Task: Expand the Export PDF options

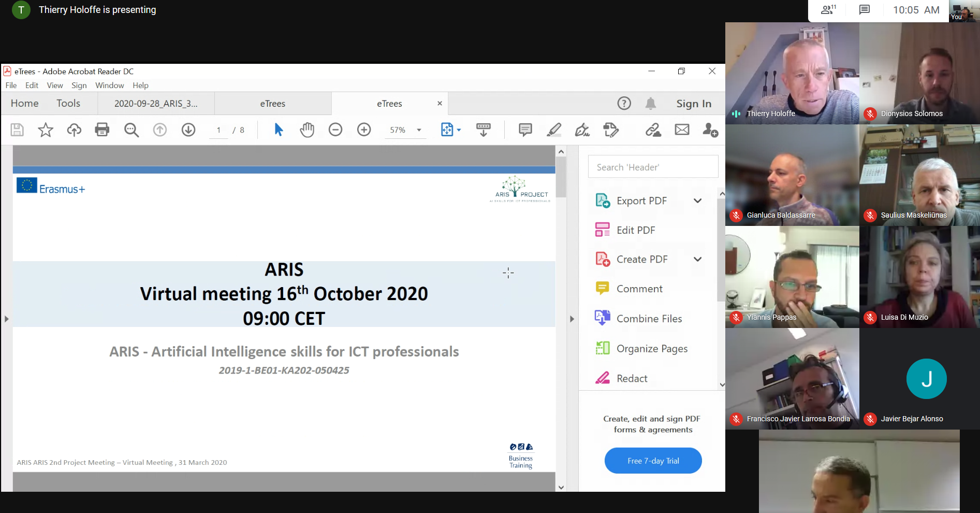Action: [x=697, y=201]
